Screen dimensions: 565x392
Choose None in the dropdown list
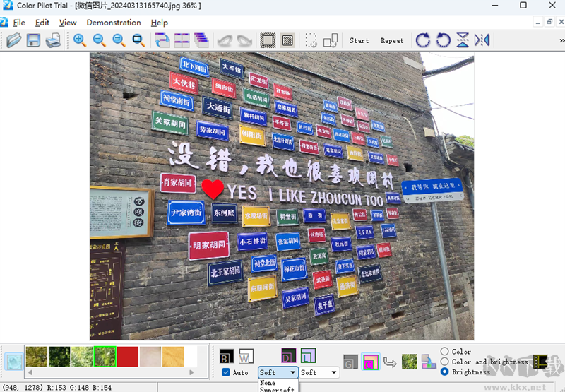268,383
